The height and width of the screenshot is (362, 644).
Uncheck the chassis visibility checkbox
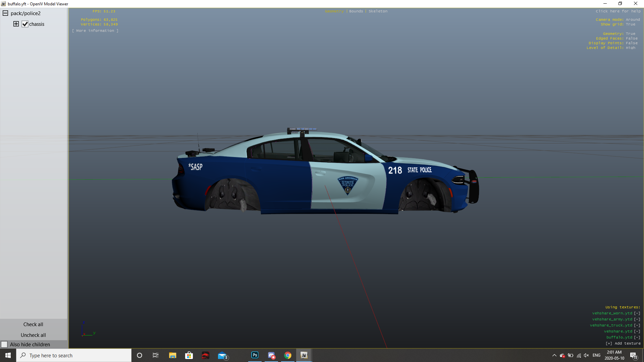click(25, 24)
